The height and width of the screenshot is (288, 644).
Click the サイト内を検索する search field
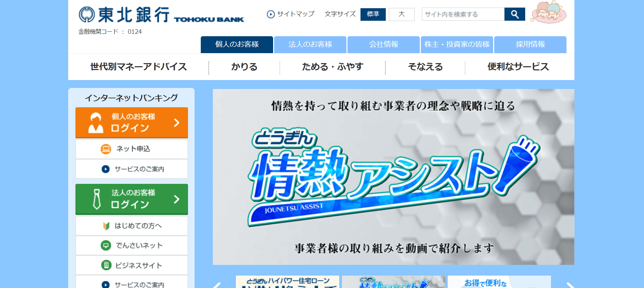[463, 14]
